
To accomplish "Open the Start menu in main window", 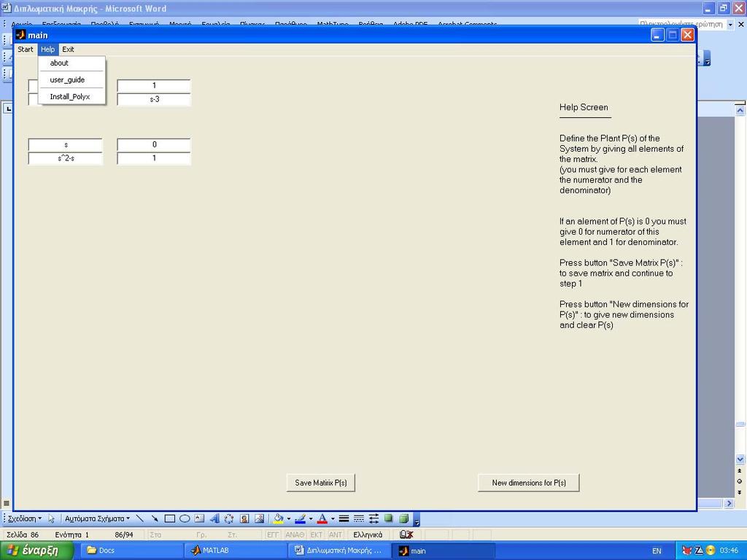I will [x=26, y=49].
